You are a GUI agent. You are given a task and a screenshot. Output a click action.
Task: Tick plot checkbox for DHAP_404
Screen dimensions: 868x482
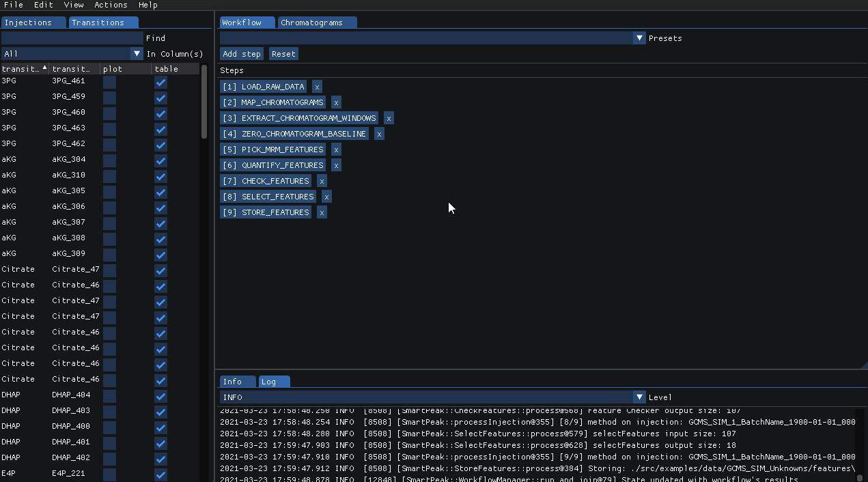pos(109,395)
